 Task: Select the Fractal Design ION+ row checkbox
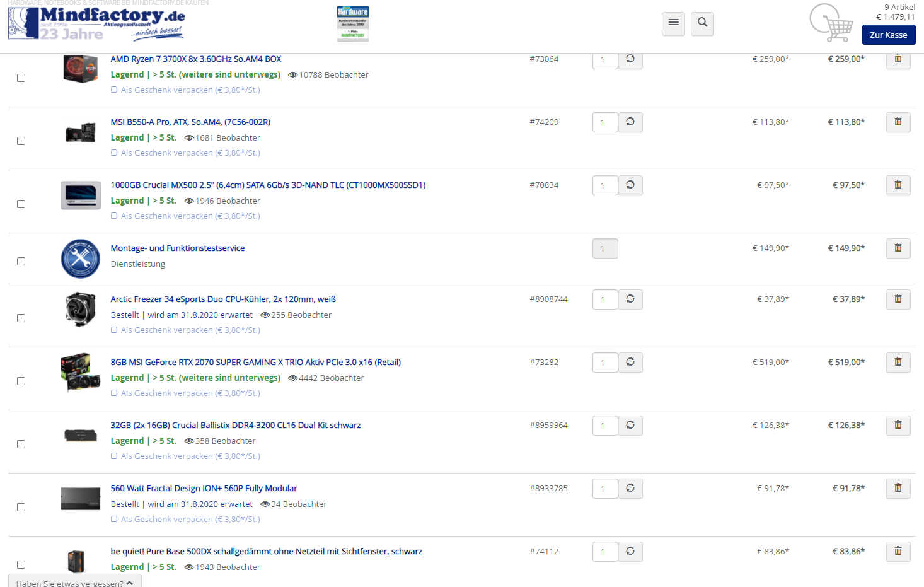click(21, 507)
